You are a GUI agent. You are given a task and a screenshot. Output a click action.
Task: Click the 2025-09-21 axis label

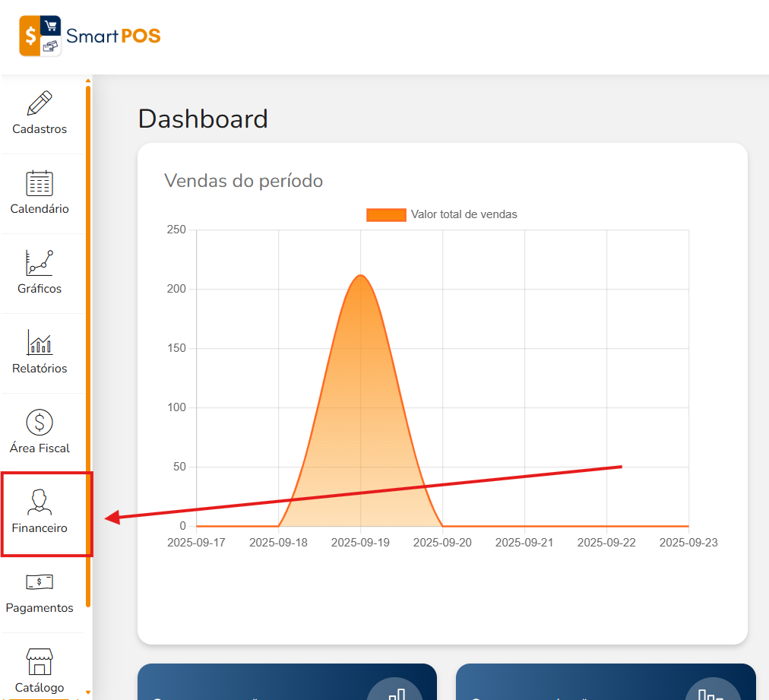524,543
